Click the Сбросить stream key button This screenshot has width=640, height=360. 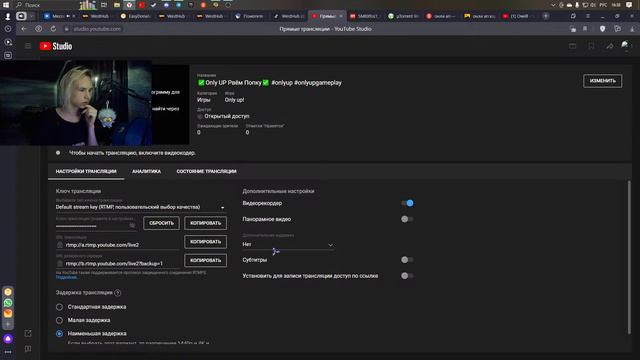coord(161,223)
